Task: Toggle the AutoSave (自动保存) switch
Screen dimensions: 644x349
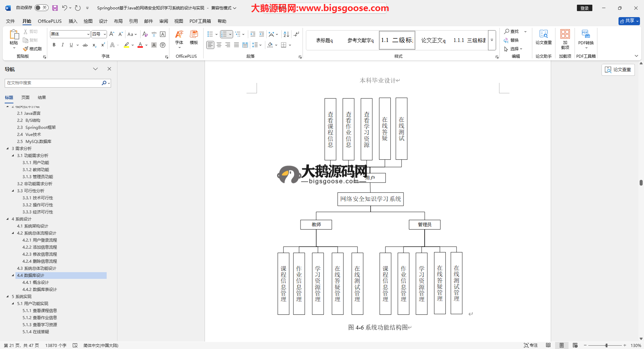Action: tap(42, 8)
